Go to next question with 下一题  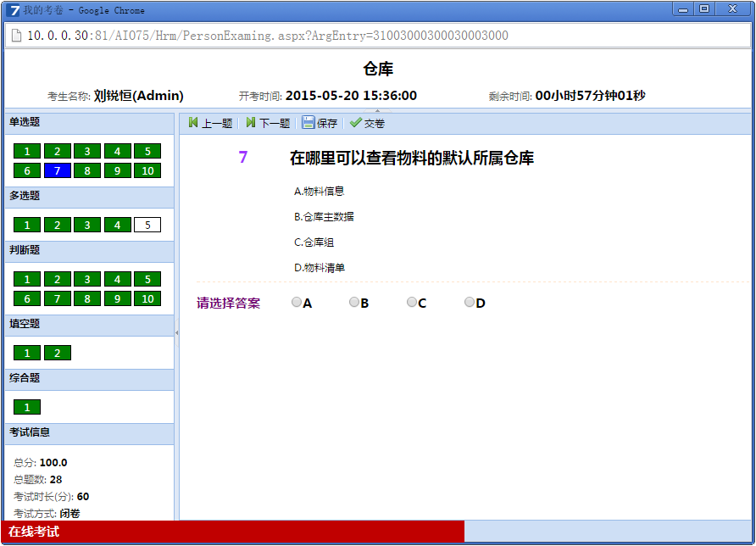[x=268, y=123]
